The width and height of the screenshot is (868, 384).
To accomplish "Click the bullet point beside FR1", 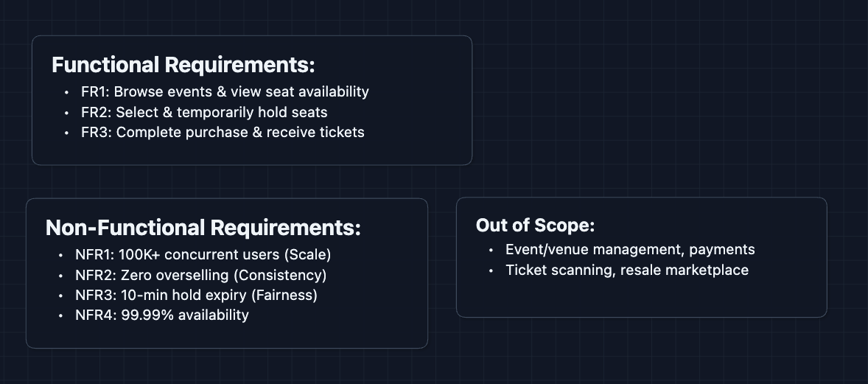I will 67,92.
